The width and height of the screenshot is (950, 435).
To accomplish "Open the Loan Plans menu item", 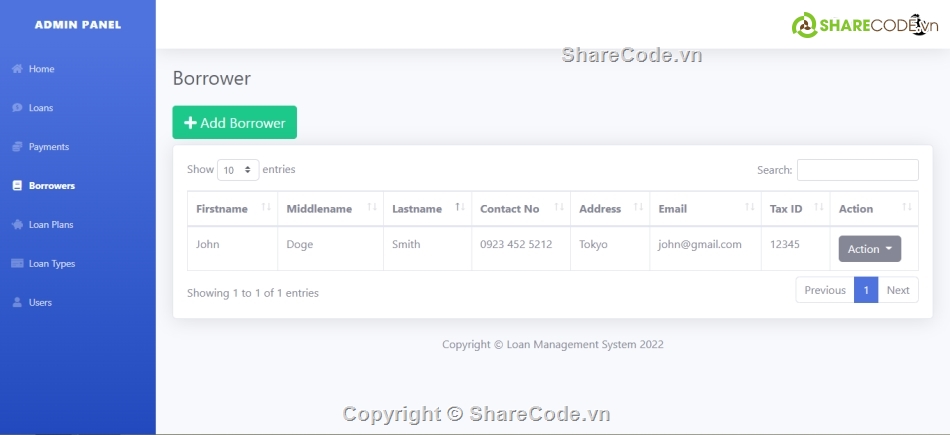I will point(51,225).
